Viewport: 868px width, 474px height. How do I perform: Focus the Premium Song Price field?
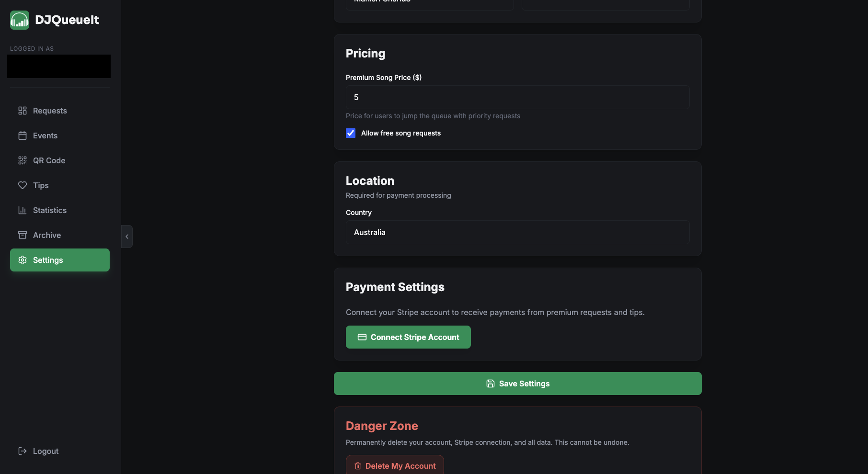[x=517, y=97]
